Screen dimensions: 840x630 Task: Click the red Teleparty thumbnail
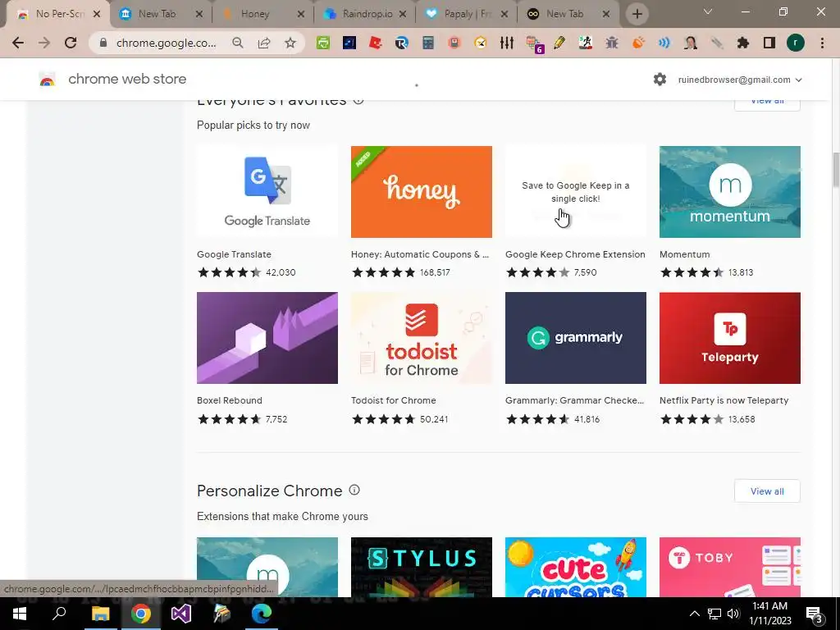tap(730, 338)
